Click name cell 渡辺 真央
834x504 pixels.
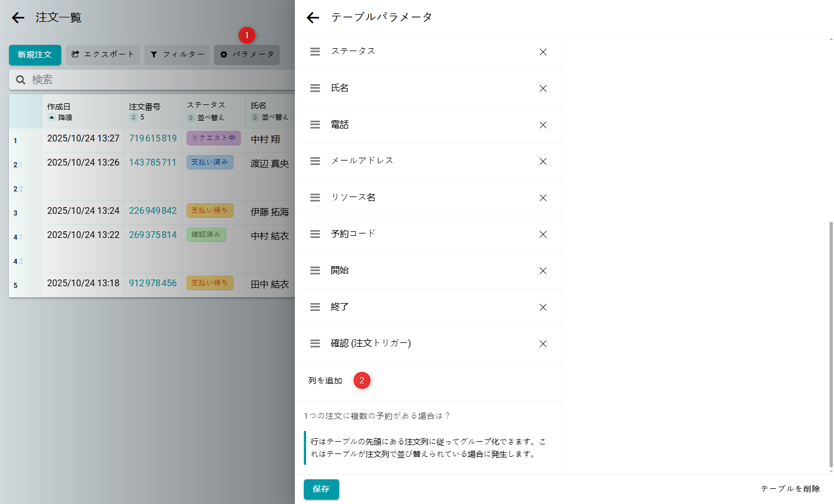tap(270, 164)
